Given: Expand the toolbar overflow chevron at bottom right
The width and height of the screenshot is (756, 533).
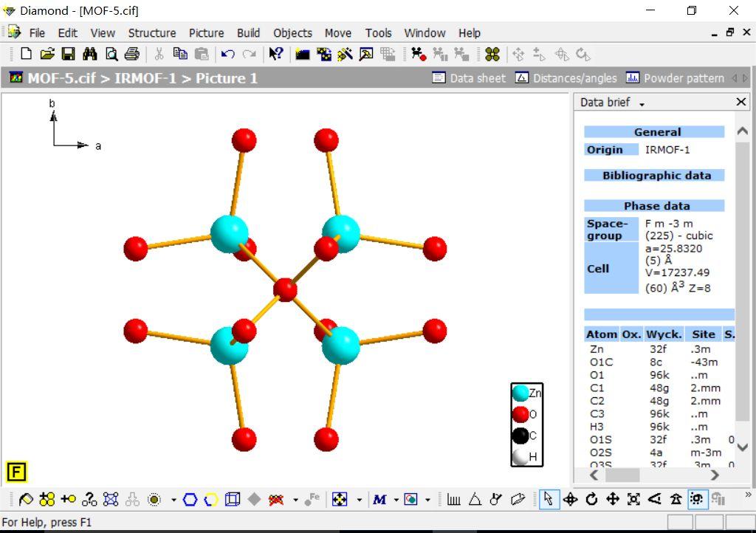Looking at the screenshot, I should [748, 495].
